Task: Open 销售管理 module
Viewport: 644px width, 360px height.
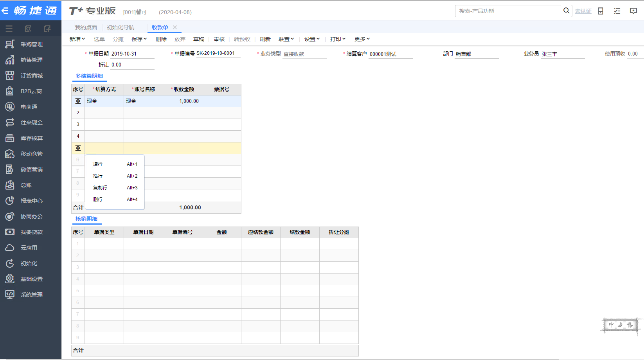Action: pyautogui.click(x=31, y=60)
